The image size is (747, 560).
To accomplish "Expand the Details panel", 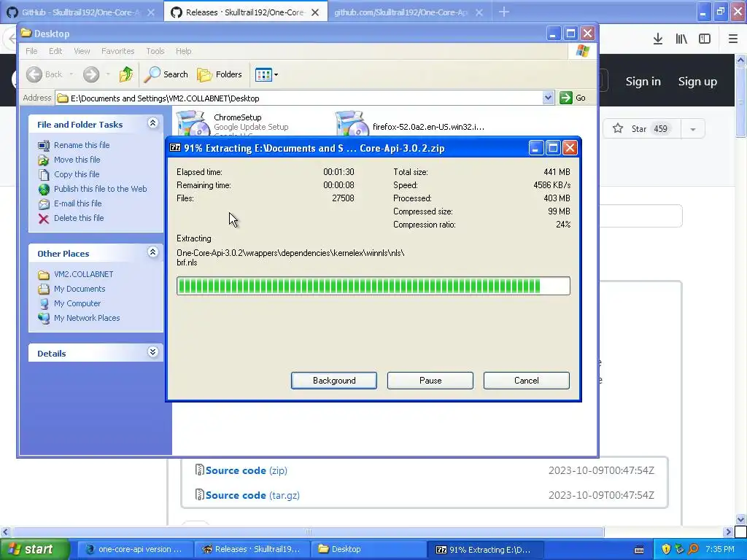I will pyautogui.click(x=152, y=352).
